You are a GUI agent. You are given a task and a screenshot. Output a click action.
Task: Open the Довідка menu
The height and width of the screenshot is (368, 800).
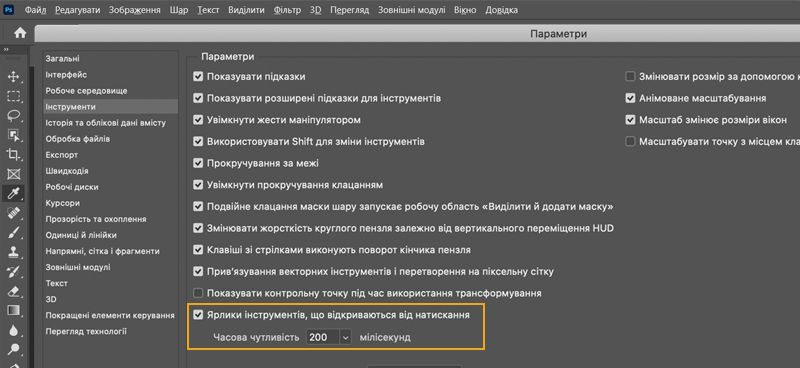click(501, 10)
